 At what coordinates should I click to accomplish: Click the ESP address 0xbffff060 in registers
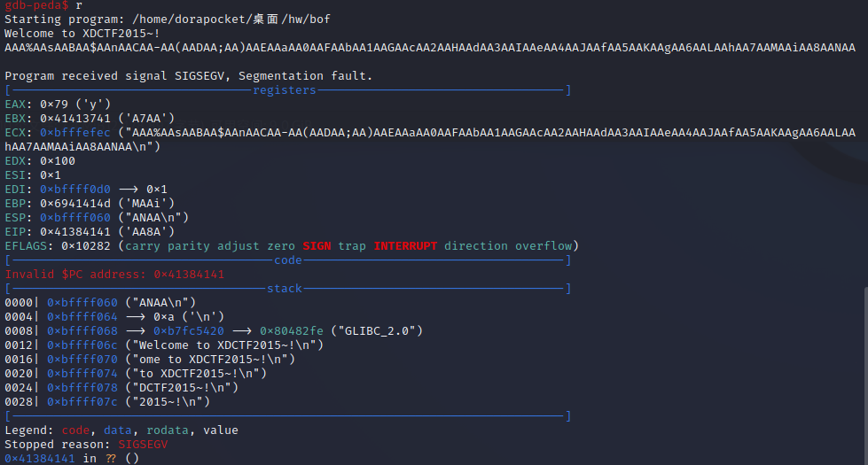pyautogui.click(x=75, y=218)
